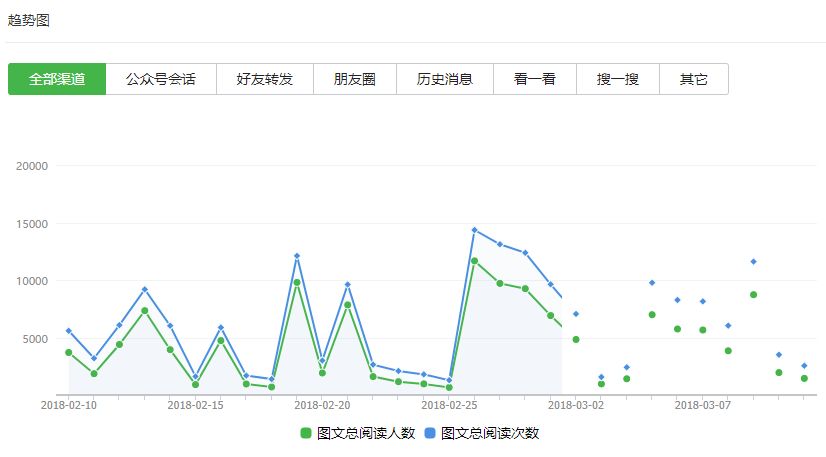Open the 好友转发 channel tab
Image resolution: width=826 pixels, height=457 pixels.
click(x=265, y=79)
